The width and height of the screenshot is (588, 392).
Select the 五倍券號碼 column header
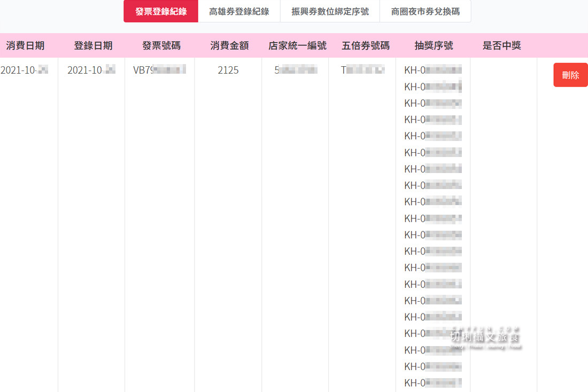coord(366,45)
